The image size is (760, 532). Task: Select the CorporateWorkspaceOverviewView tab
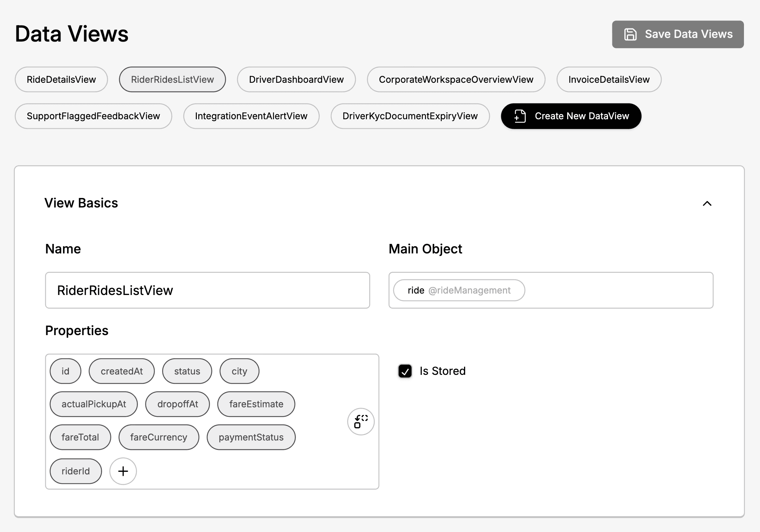456,79
